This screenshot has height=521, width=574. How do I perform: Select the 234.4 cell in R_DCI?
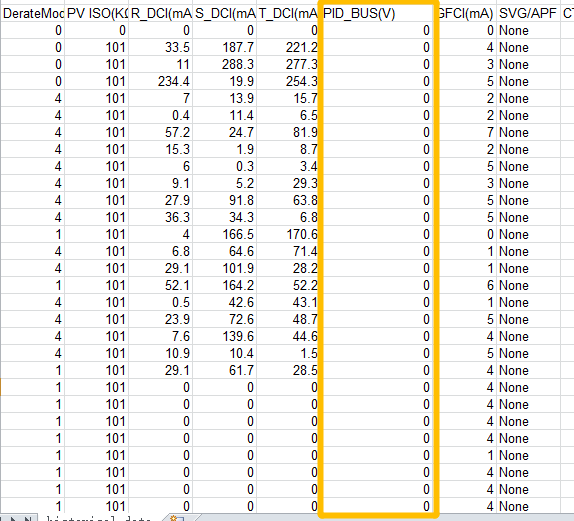pos(161,81)
